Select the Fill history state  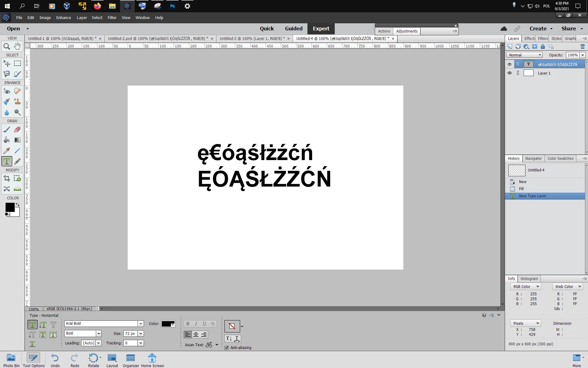point(521,189)
